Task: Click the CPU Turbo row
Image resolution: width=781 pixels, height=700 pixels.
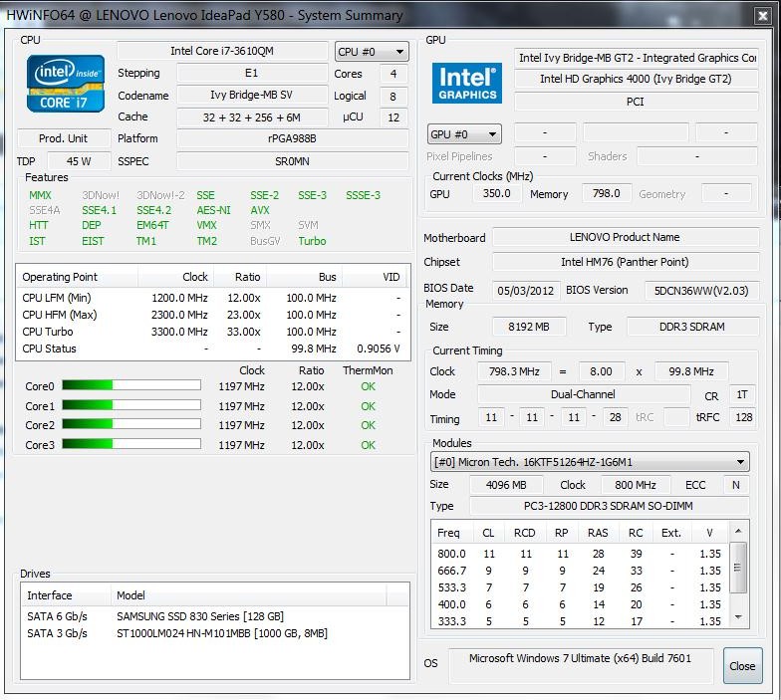Action: pos(211,332)
